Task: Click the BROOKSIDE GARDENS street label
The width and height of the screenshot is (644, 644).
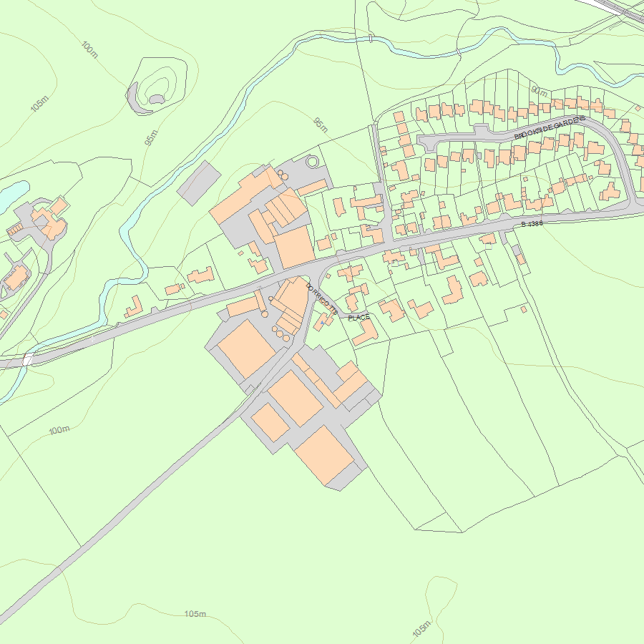Action: pos(550,128)
